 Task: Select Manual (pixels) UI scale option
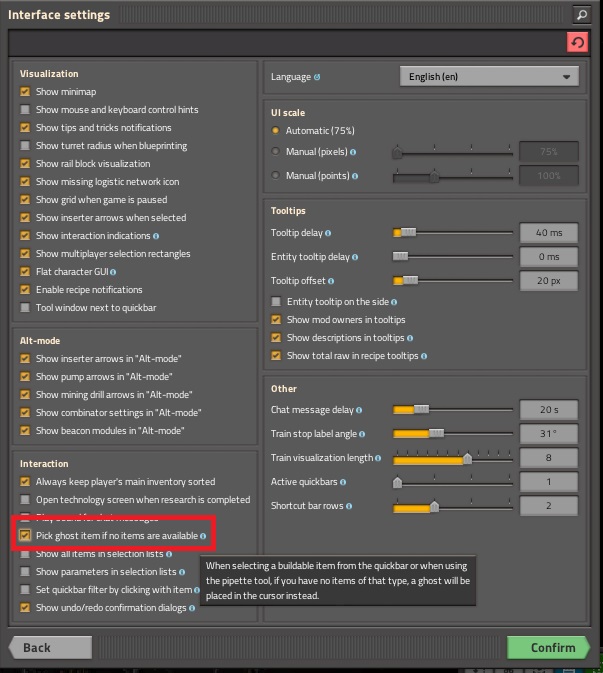[x=276, y=152]
